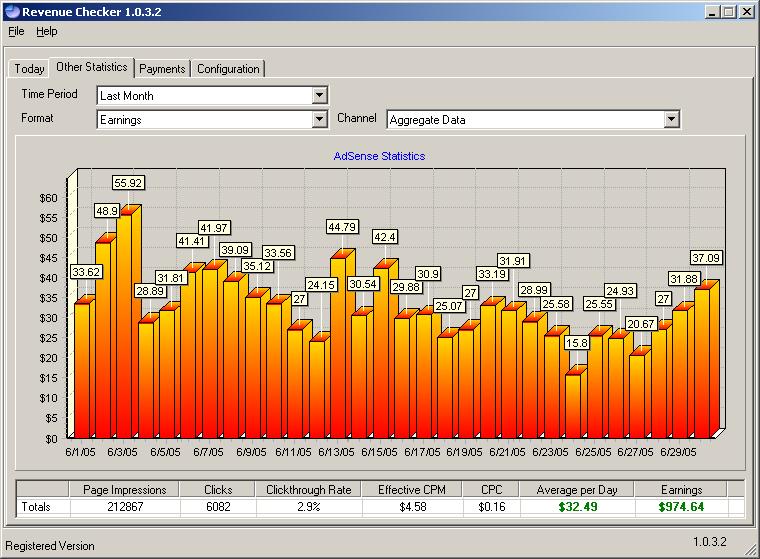Click the Aggregate Data channel field
Image resolution: width=760 pixels, height=559 pixels.
524,120
